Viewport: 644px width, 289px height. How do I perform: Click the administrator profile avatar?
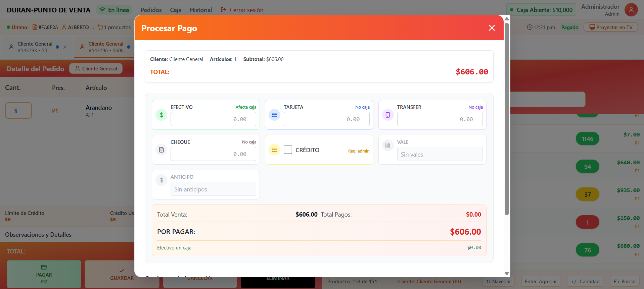631,10
